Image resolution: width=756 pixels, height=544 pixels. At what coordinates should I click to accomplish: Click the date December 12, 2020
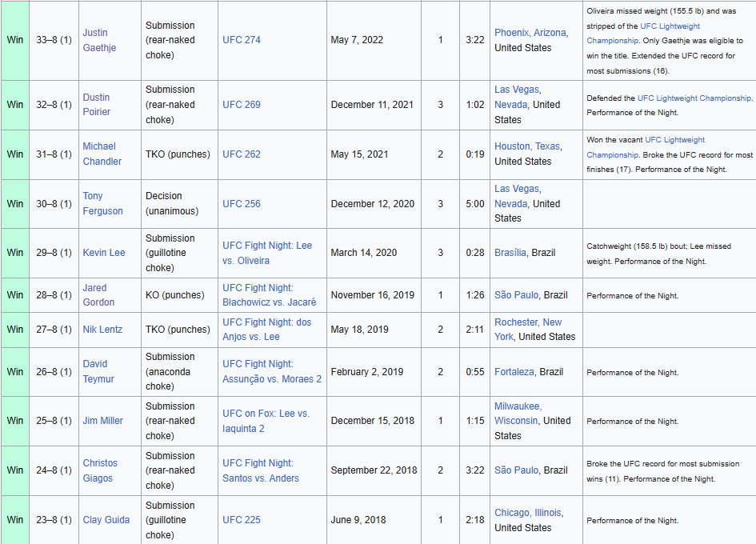[x=372, y=204]
